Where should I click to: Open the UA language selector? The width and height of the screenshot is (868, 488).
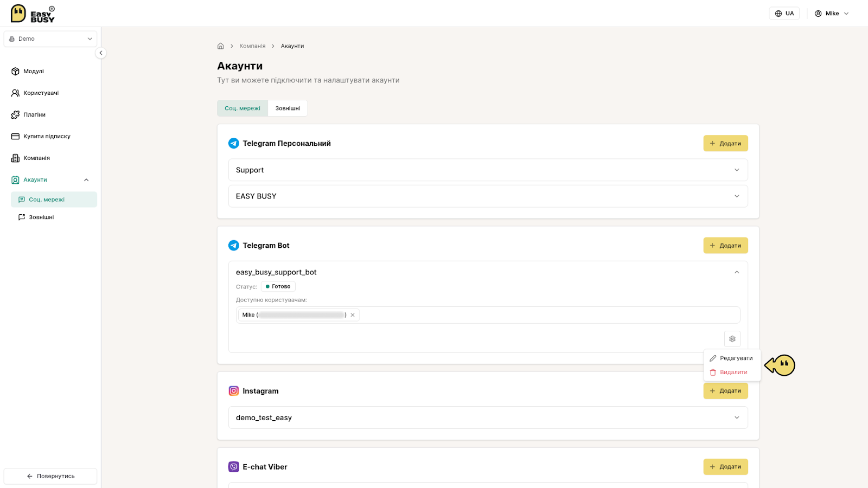pyautogui.click(x=784, y=14)
